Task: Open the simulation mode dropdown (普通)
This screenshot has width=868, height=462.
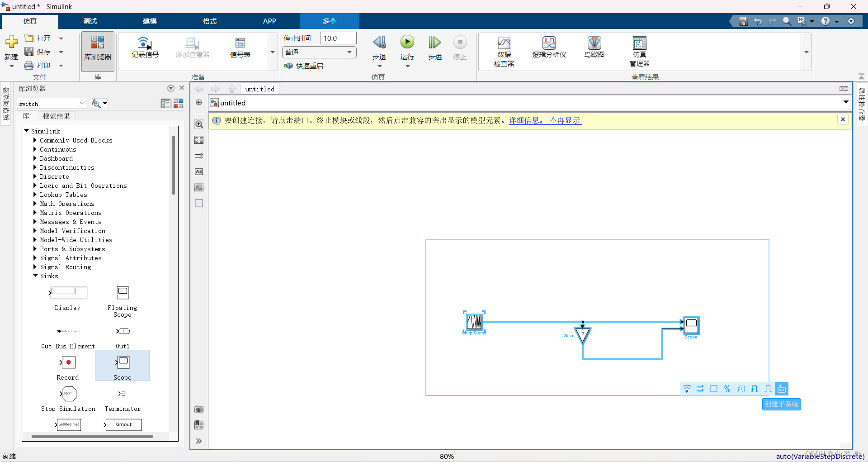Action: 319,52
